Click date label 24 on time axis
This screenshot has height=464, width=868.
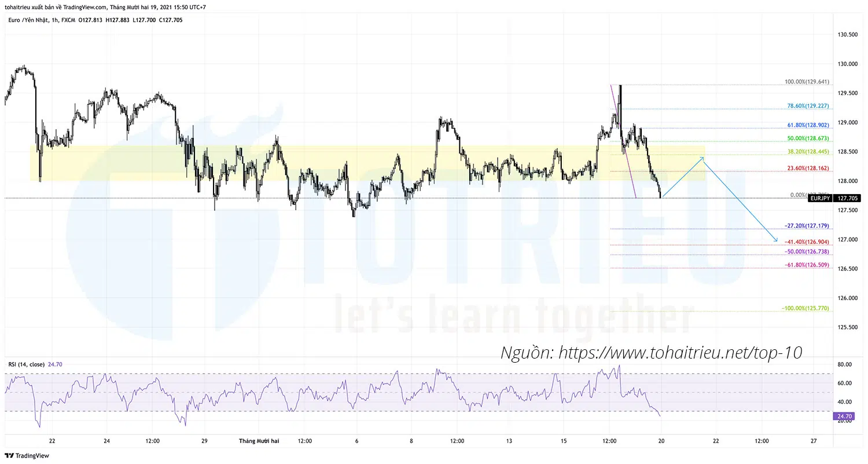106,441
